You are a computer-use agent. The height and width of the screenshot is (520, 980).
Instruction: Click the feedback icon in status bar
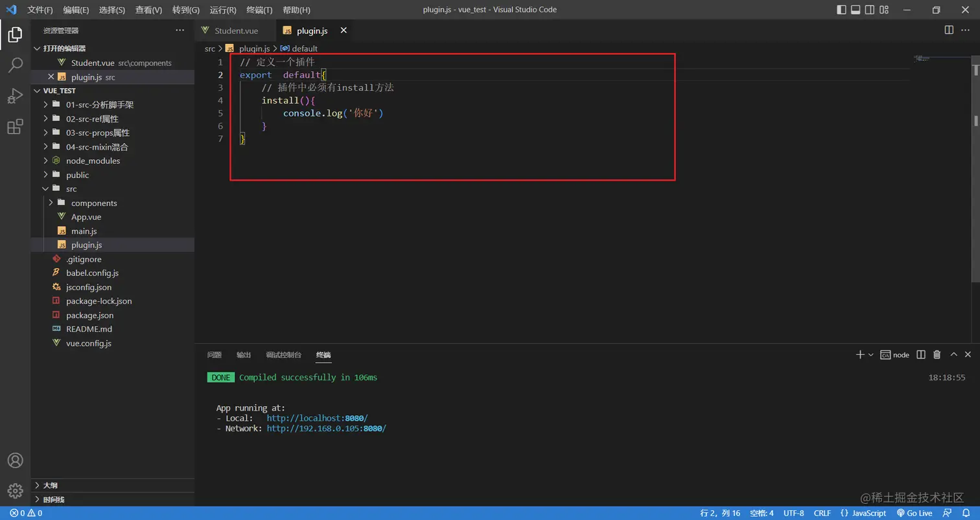[948, 513]
